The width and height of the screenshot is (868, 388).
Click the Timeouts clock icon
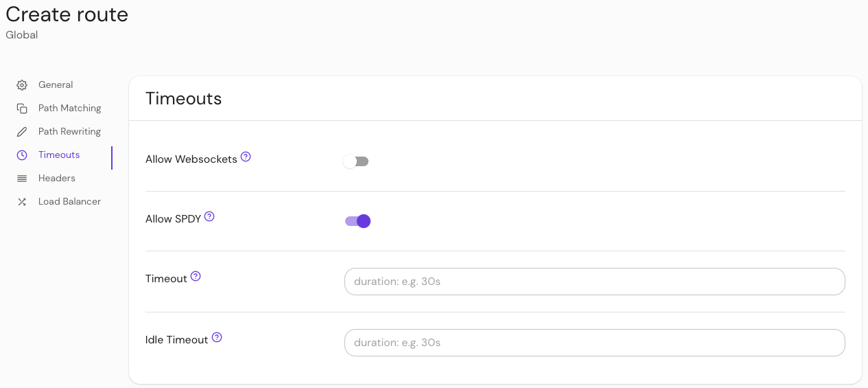[22, 155]
